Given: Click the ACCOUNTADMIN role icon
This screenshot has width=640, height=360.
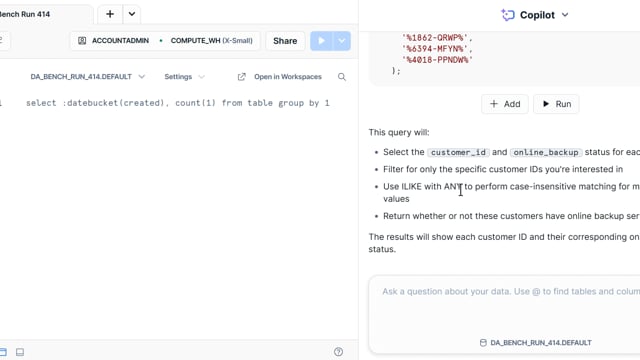Looking at the screenshot, I should (x=82, y=41).
